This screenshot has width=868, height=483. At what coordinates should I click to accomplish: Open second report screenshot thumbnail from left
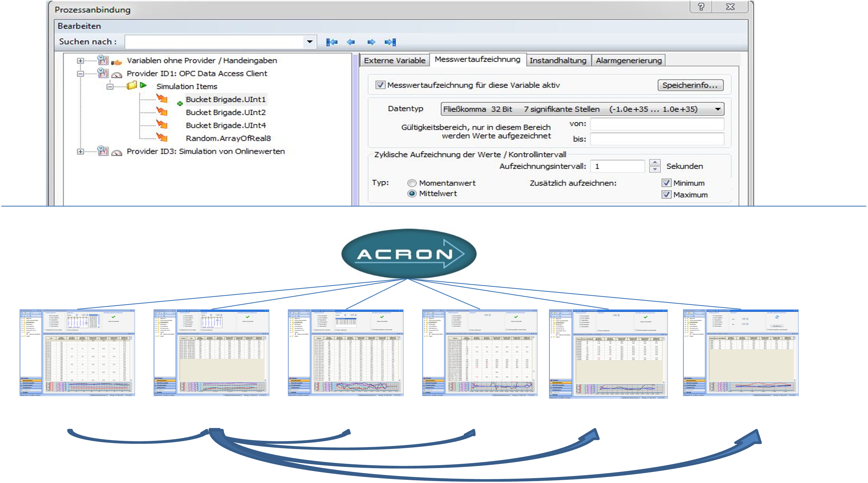point(211,352)
